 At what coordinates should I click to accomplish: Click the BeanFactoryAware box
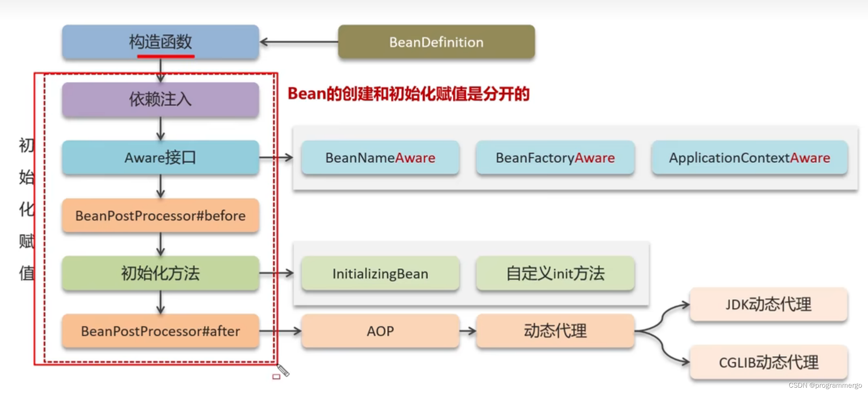point(555,158)
